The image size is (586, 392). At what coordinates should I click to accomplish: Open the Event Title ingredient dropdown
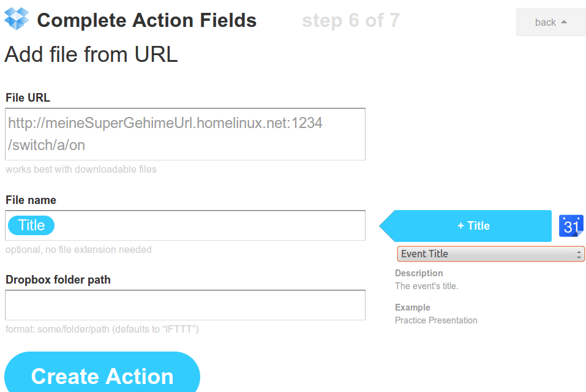pyautogui.click(x=490, y=254)
